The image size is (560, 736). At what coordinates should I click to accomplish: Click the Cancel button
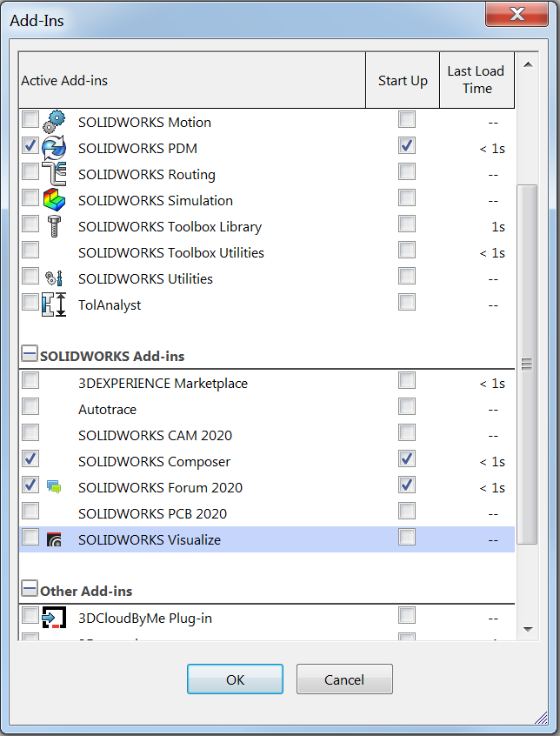click(344, 679)
